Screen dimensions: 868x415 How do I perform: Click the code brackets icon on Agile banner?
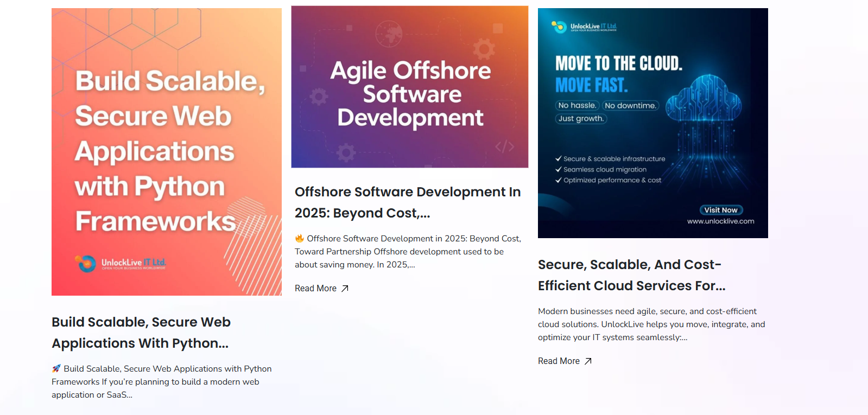tap(504, 146)
